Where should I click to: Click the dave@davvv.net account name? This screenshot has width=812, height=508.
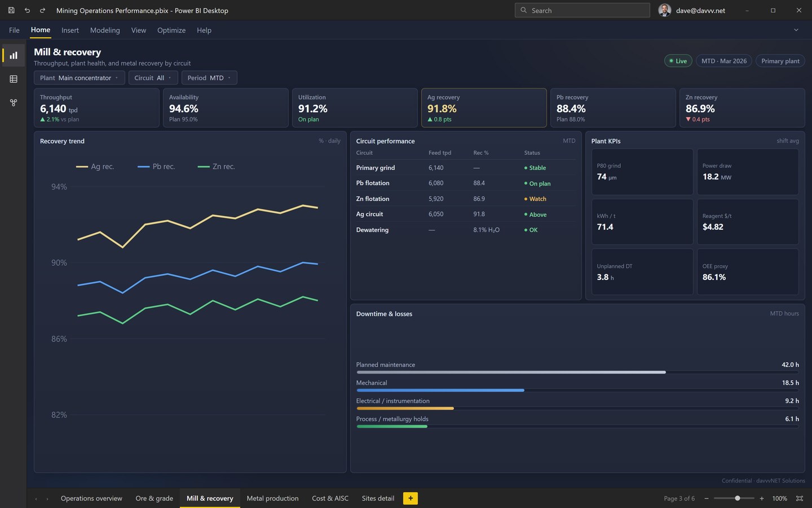click(700, 10)
